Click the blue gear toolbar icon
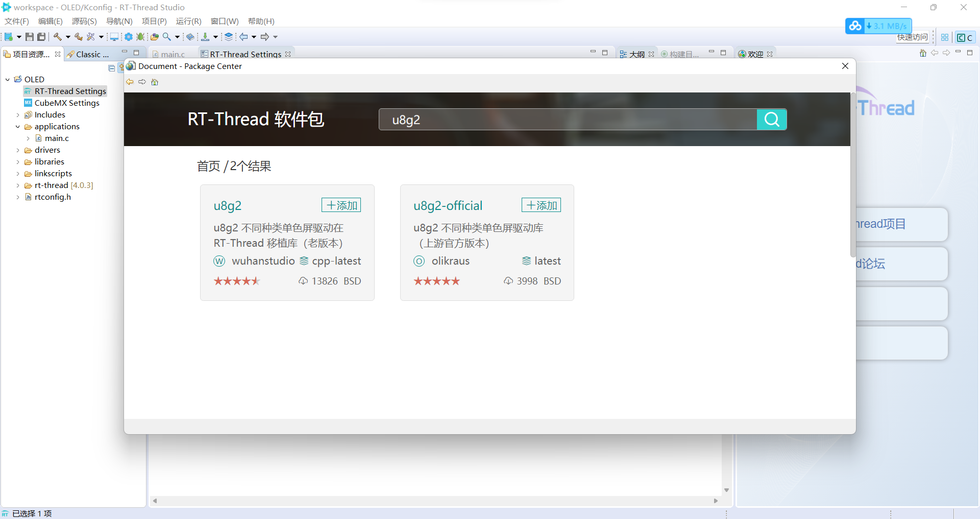This screenshot has width=980, height=519. click(129, 37)
